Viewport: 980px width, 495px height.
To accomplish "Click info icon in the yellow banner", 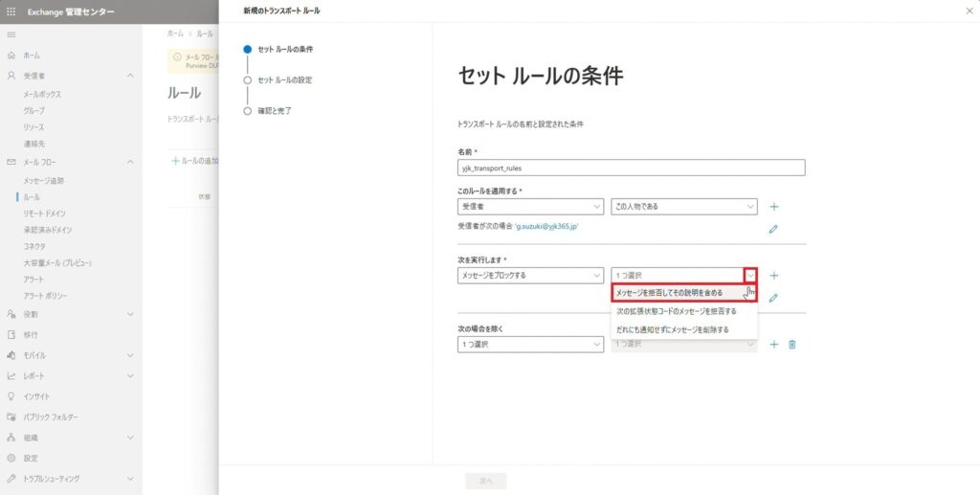I will coord(177,56).
